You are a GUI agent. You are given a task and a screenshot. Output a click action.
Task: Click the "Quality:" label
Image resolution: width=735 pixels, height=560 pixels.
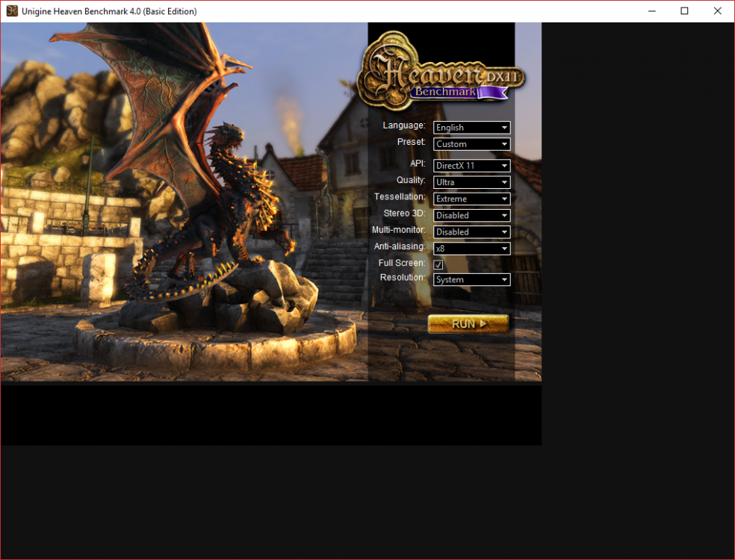[411, 181]
